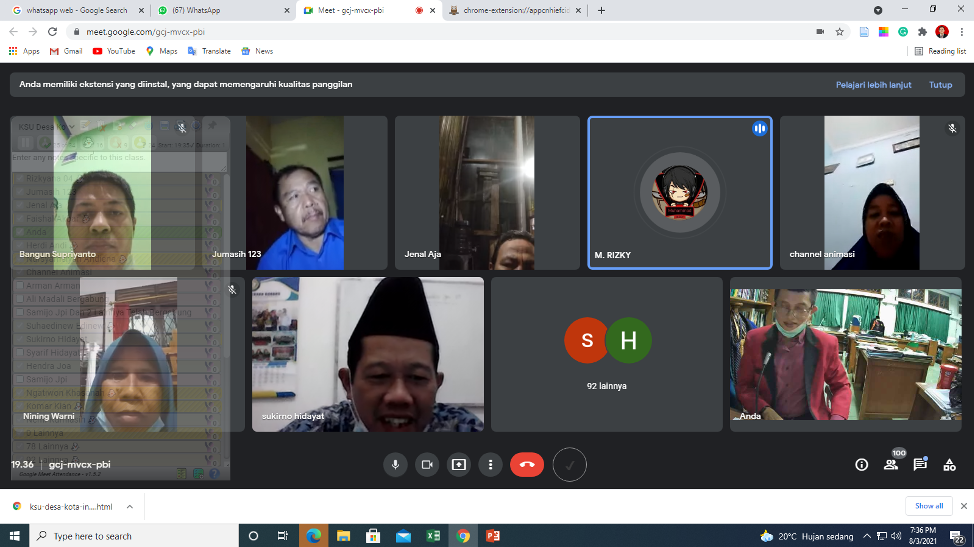Toggle checkbox next to Arman Arman

tap(20, 286)
